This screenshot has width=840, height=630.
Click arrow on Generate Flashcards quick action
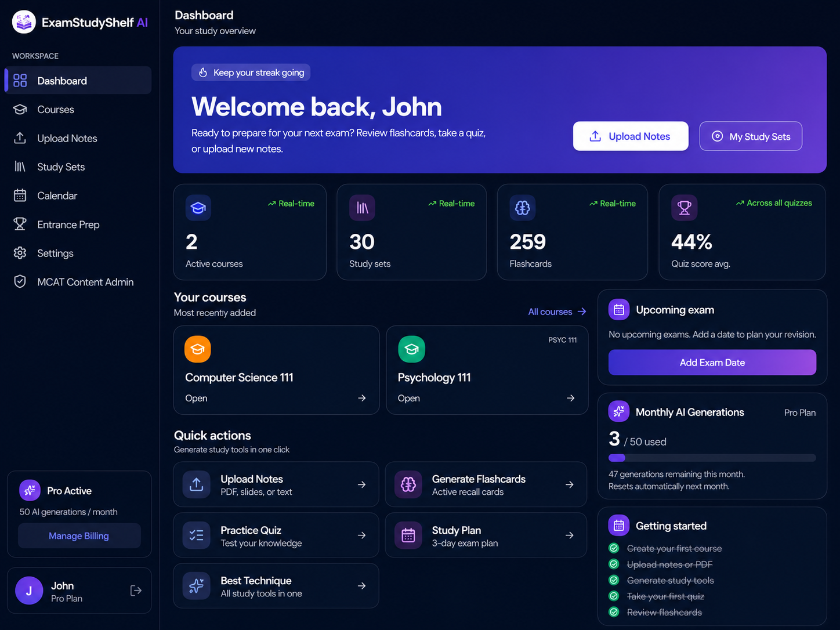click(570, 484)
